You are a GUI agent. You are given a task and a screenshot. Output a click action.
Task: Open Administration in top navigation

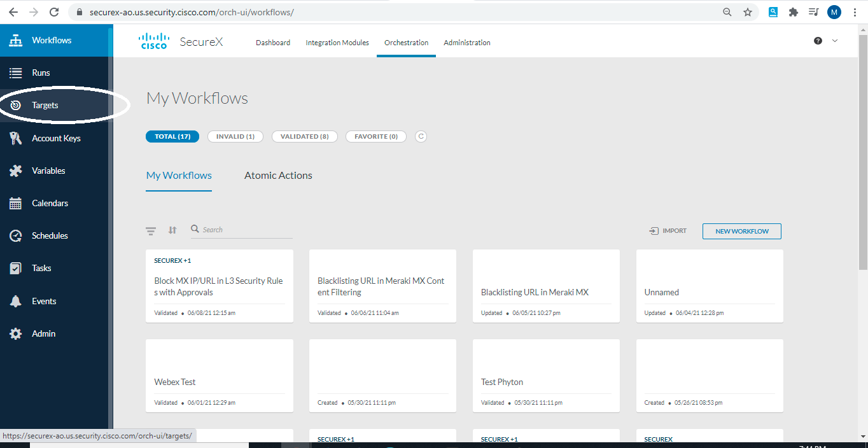467,43
